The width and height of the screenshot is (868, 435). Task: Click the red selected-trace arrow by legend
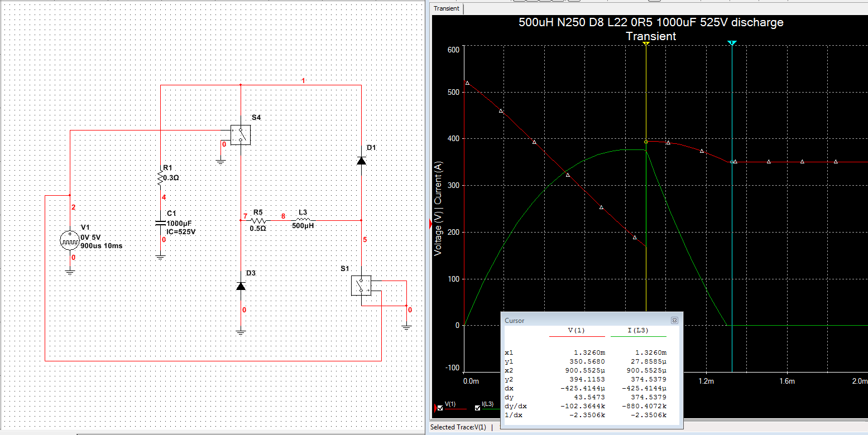(435, 408)
